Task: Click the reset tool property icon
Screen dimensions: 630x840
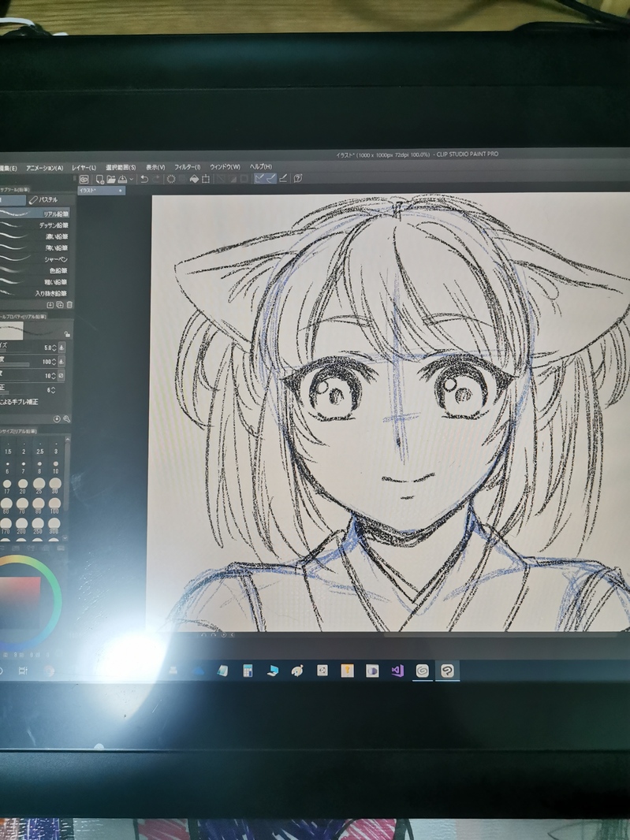Action: pyautogui.click(x=57, y=419)
